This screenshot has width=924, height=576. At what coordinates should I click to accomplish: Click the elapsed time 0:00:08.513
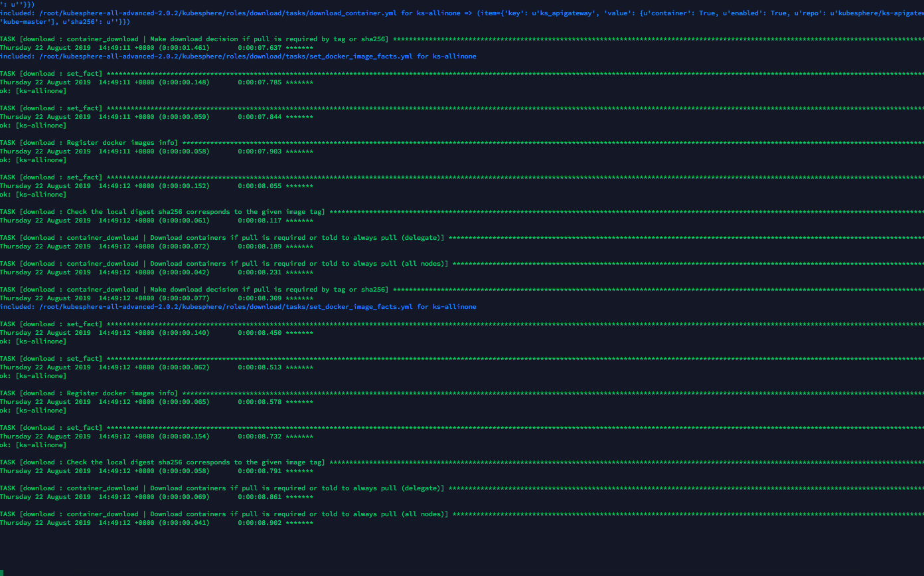[260, 367]
